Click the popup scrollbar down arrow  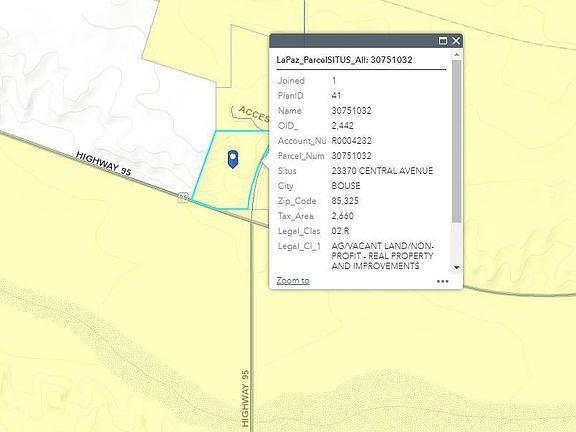(x=457, y=267)
